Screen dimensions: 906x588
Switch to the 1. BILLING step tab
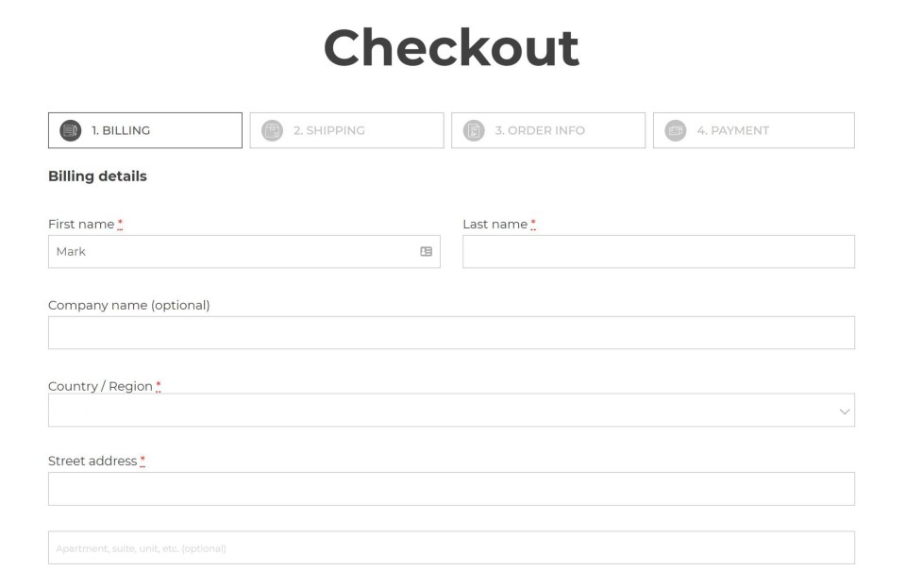pos(145,130)
